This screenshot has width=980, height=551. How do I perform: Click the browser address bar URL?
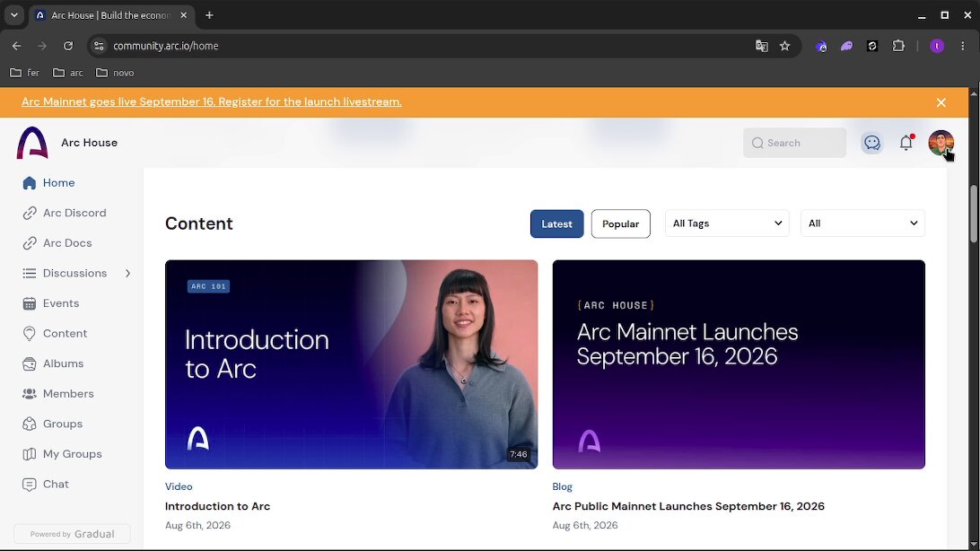pos(166,46)
